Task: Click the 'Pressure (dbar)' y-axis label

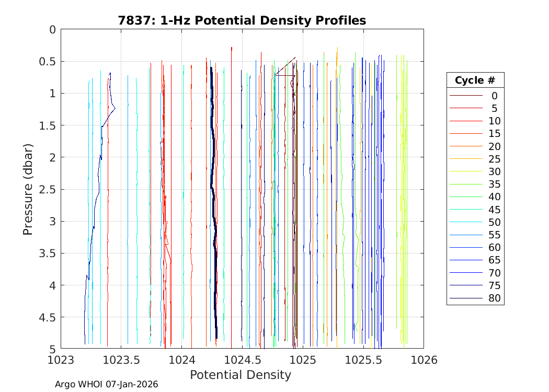Action: coord(28,189)
